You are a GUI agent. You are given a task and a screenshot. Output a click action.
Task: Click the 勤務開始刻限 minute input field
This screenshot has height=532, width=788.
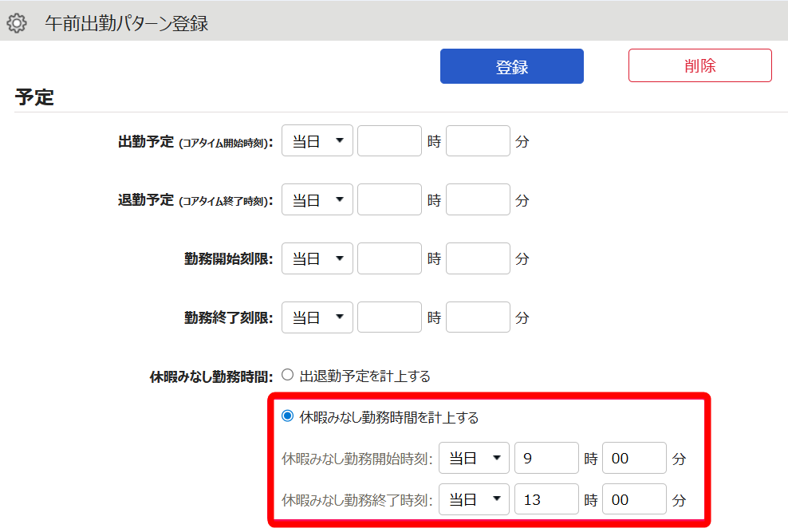[x=478, y=258]
